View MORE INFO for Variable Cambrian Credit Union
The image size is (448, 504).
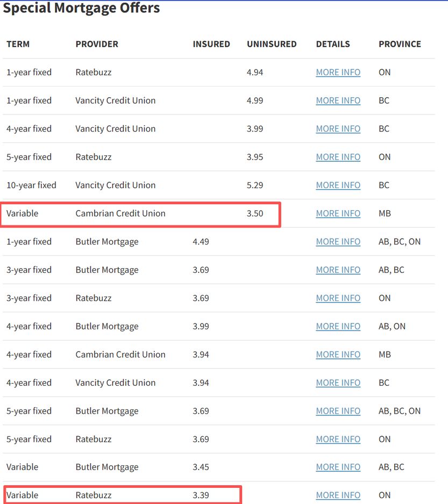pos(338,213)
